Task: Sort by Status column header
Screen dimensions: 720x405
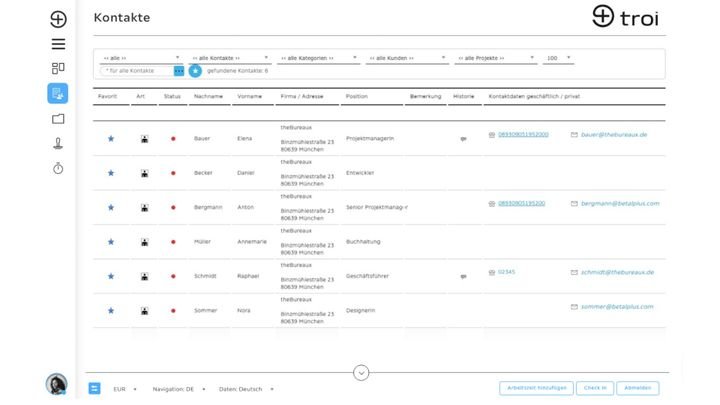Action: [x=172, y=96]
